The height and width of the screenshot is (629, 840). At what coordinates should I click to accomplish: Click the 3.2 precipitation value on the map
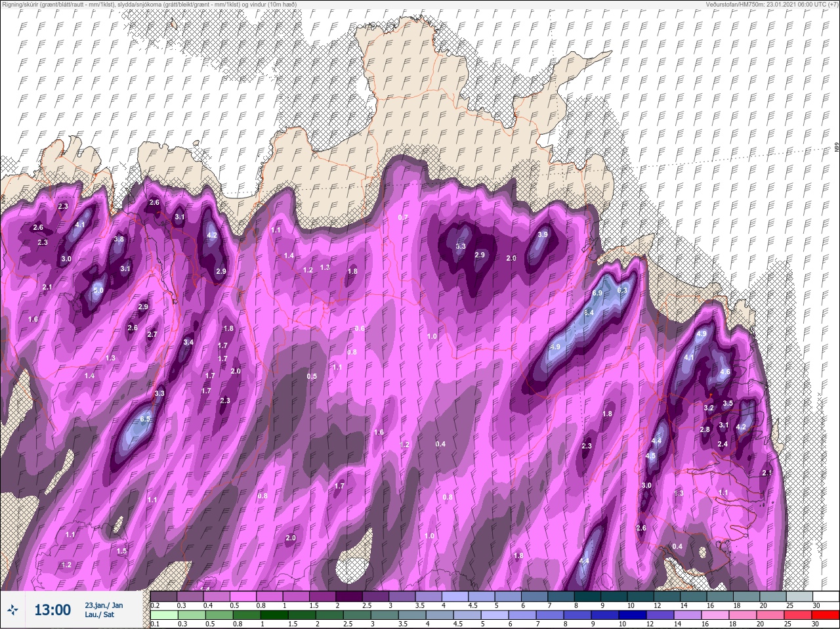(x=708, y=408)
